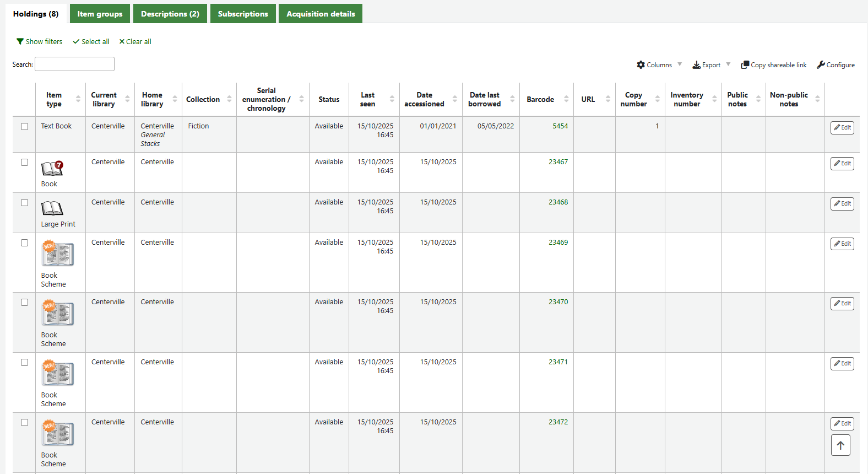This screenshot has height=474, width=868.
Task: Tick the checkbox for the Large Print item
Action: click(x=24, y=203)
